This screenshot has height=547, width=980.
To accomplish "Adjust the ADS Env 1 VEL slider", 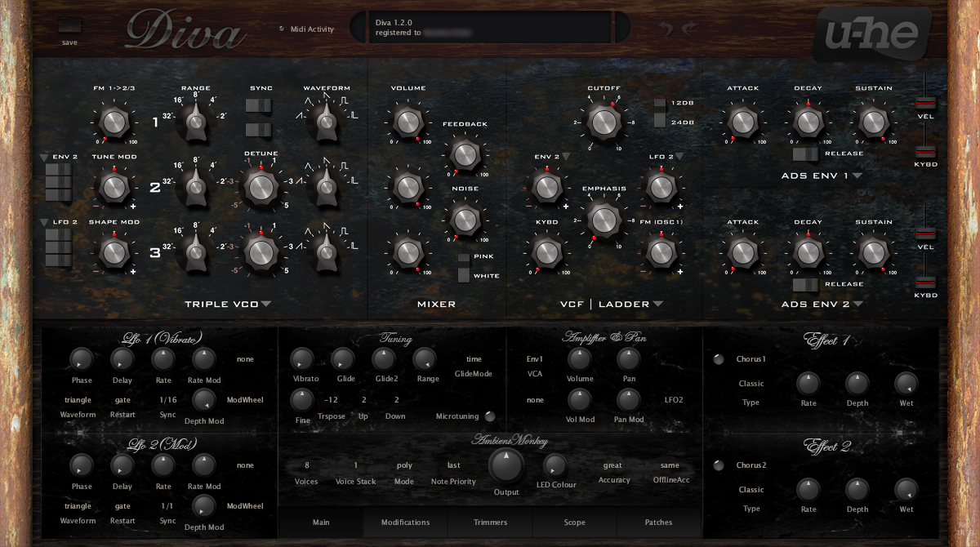I will pyautogui.click(x=924, y=104).
